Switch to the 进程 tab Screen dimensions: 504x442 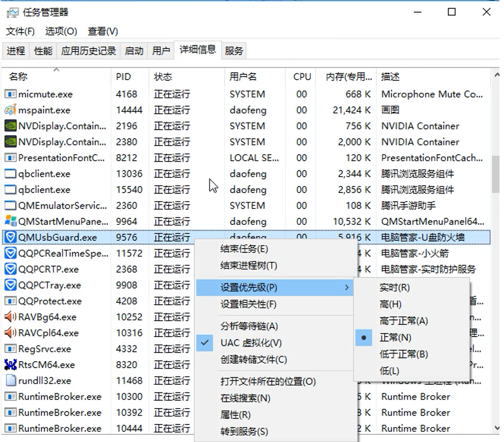tap(16, 51)
